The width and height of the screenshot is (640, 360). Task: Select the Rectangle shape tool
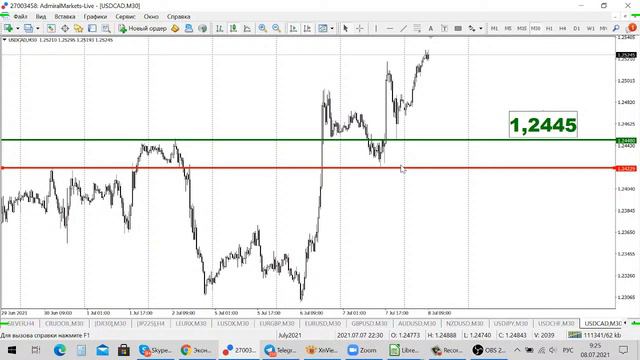(458, 28)
